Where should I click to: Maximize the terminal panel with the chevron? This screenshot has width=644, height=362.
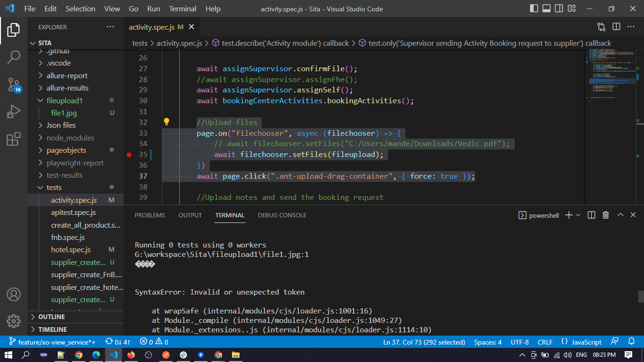pyautogui.click(x=620, y=215)
